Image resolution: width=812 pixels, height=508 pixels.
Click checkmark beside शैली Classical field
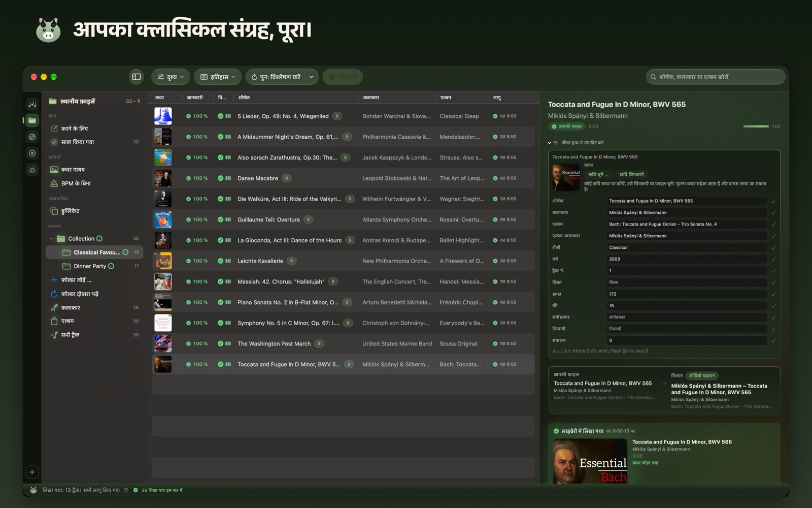773,248
